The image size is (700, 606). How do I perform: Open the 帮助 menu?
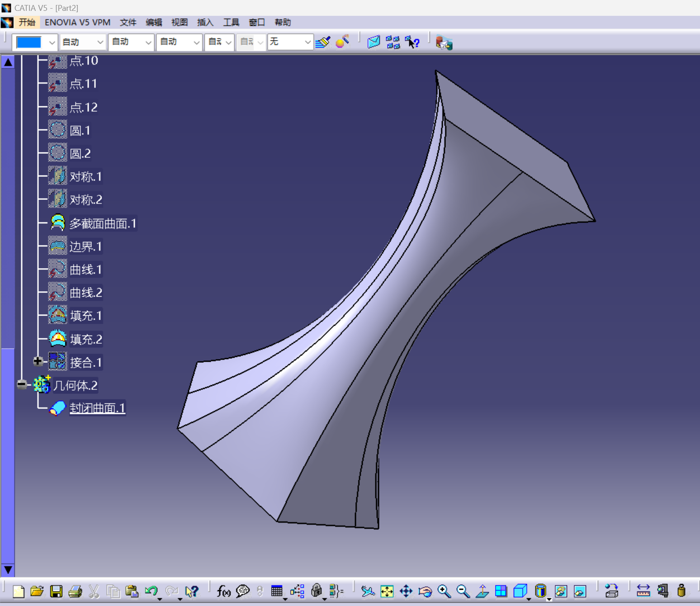[x=283, y=22]
